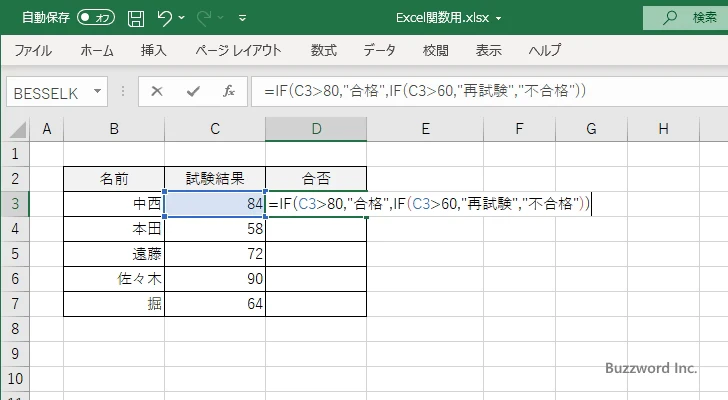728x400 pixels.
Task: Open the Redo history dropdown arrow
Action: [221, 18]
